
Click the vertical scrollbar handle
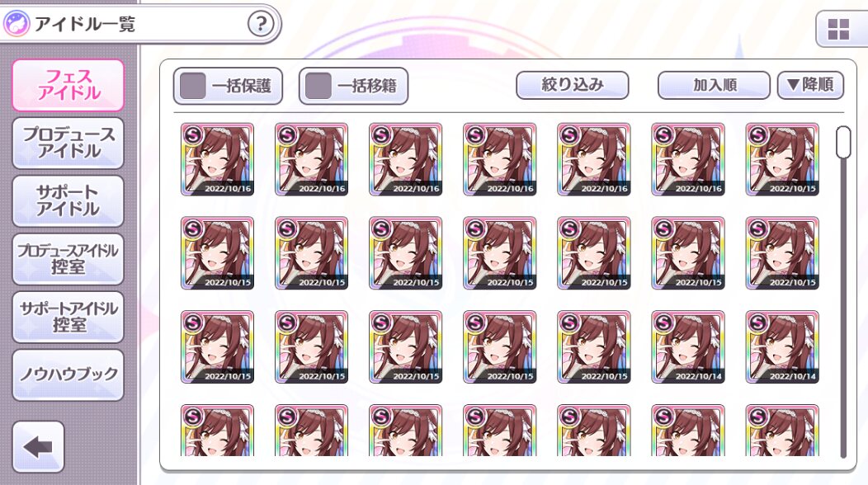[843, 143]
